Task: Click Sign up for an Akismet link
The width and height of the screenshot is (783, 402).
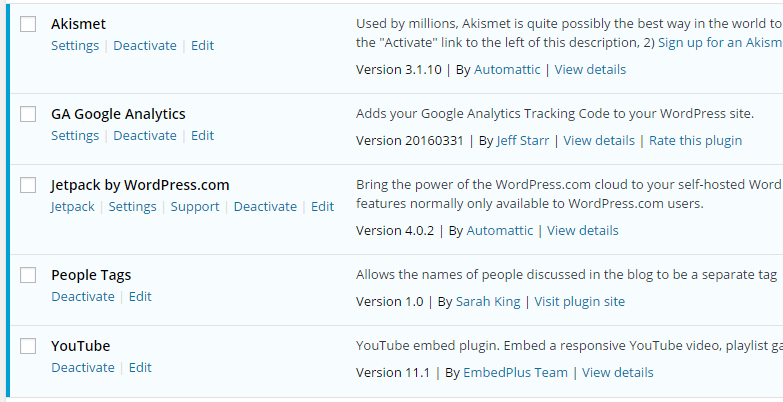Action: pyautogui.click(x=720, y=43)
